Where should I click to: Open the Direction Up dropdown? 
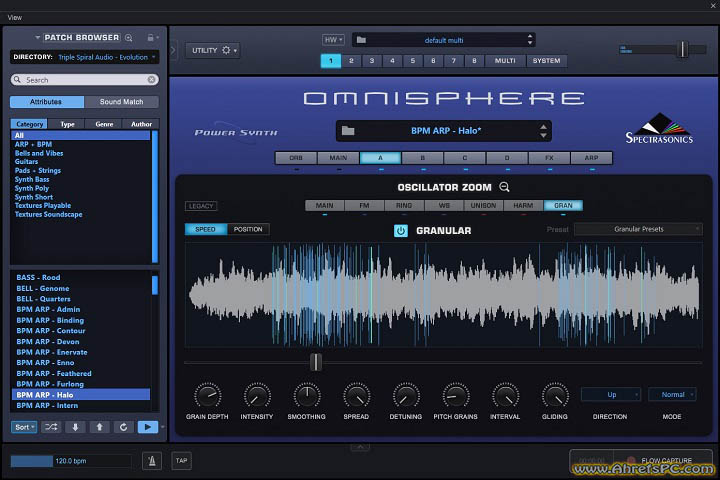click(x=611, y=395)
